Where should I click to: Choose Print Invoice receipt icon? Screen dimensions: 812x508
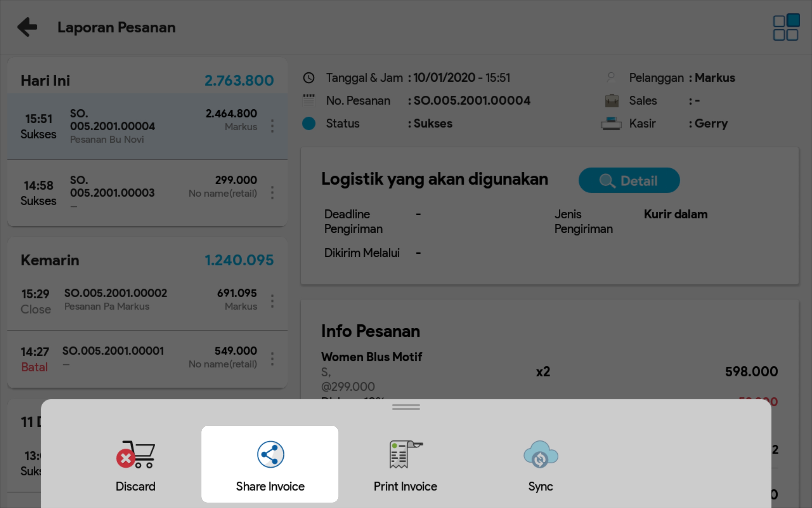pyautogui.click(x=405, y=455)
